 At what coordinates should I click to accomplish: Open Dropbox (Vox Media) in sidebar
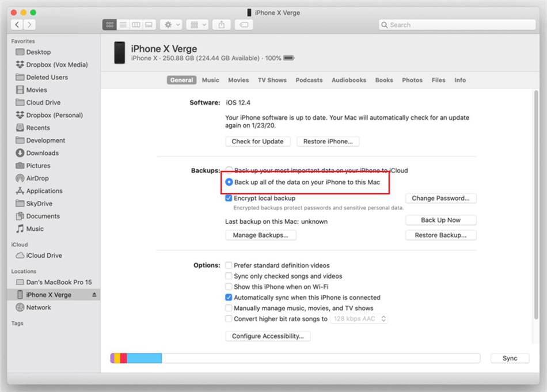52,64
